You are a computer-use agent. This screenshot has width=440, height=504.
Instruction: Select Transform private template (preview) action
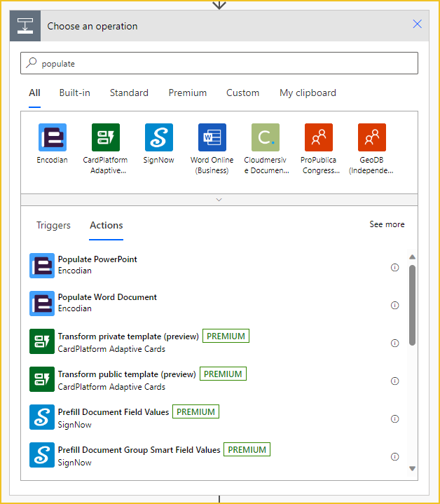[x=214, y=341]
